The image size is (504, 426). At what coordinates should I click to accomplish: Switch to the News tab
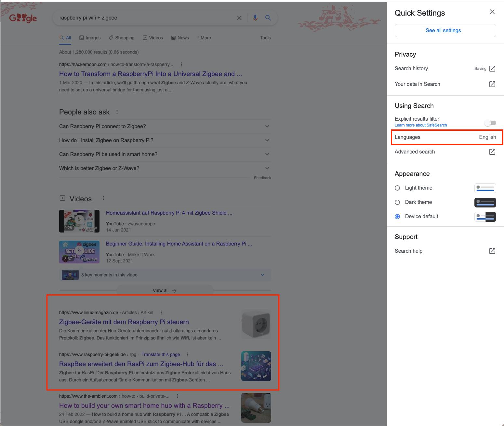tap(180, 38)
